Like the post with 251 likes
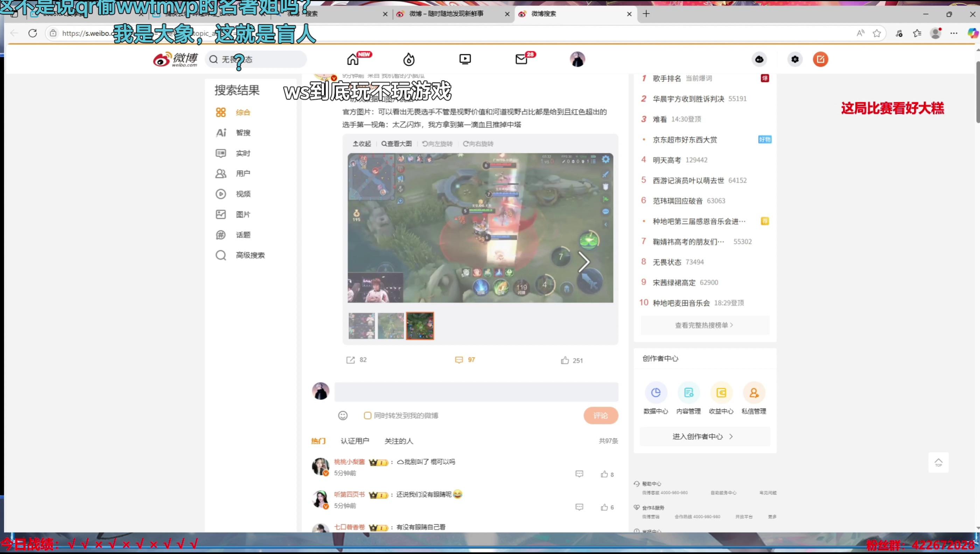Image resolution: width=980 pixels, height=554 pixels. pos(572,360)
